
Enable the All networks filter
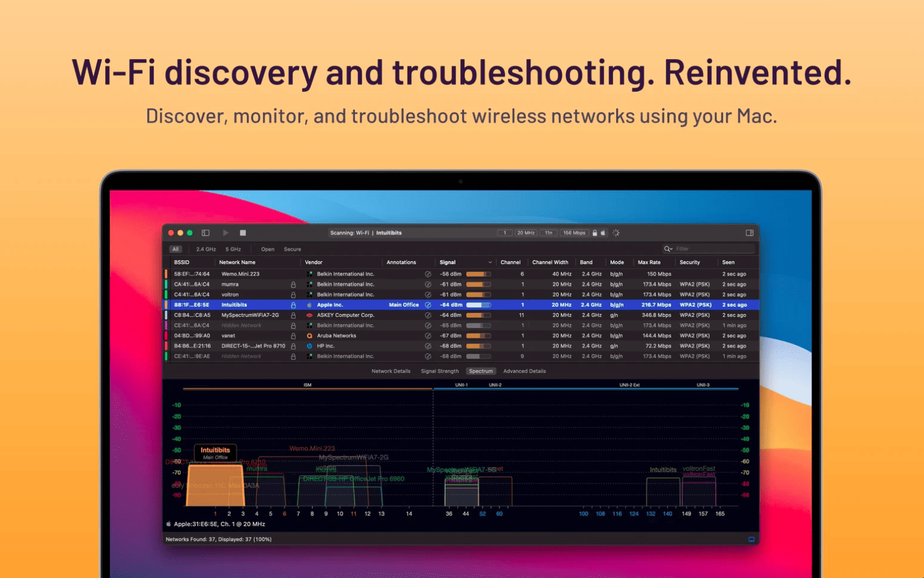[175, 249]
